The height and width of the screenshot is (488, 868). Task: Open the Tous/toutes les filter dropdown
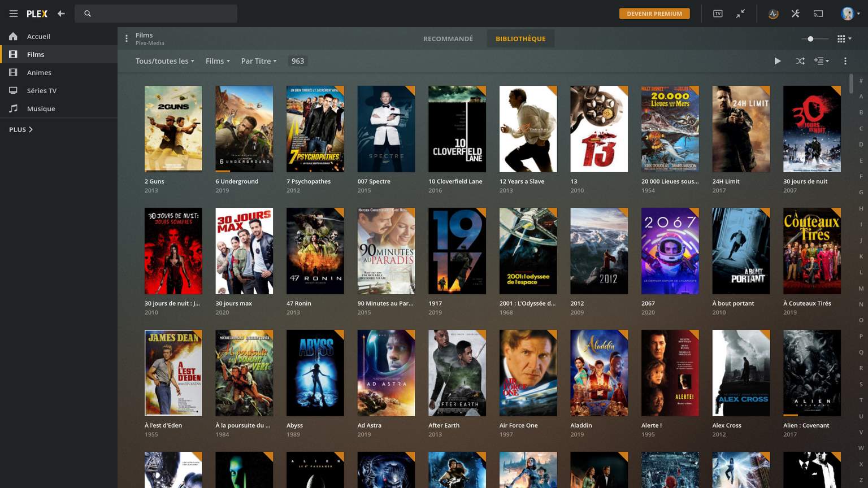(x=164, y=61)
